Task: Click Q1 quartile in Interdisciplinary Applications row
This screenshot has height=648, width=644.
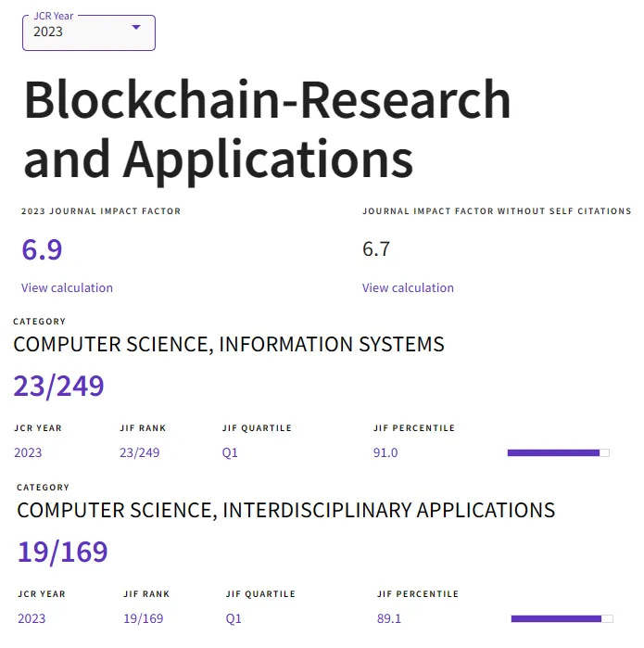Action: pos(234,618)
